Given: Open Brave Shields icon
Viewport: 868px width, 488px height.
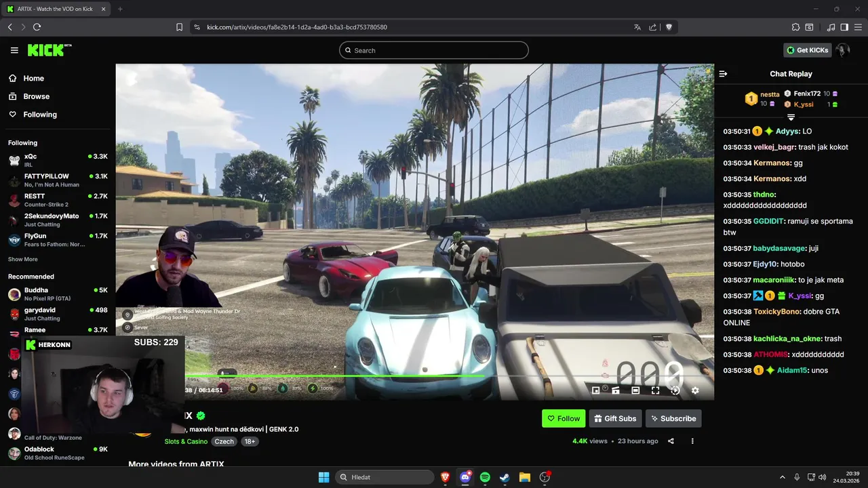Looking at the screenshot, I should 669,27.
